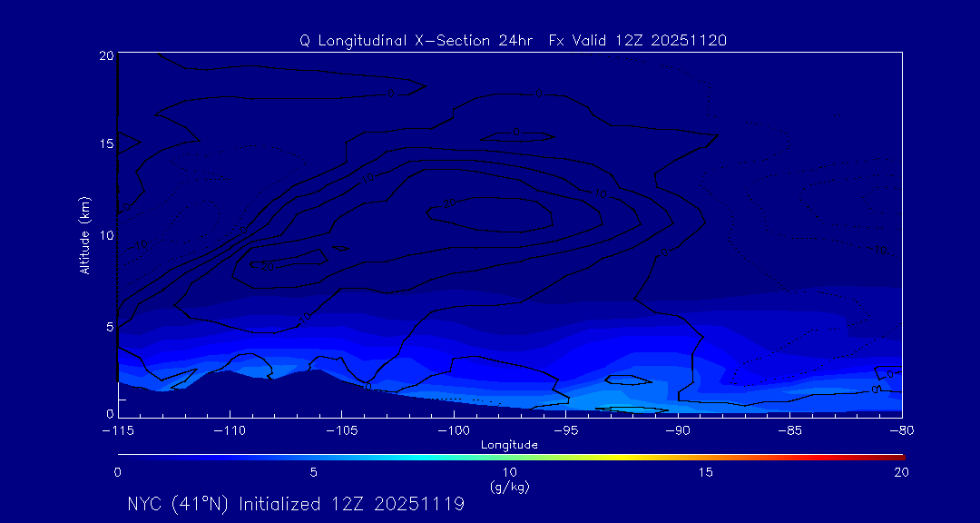Click the plot title "Q Longitudinal X-Section 24hr"

click(x=416, y=41)
